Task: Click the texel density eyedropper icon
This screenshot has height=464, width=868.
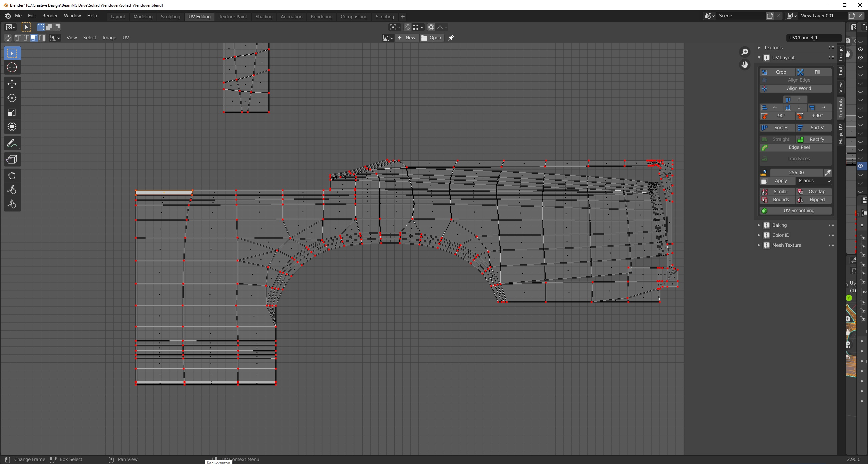Action: point(828,173)
